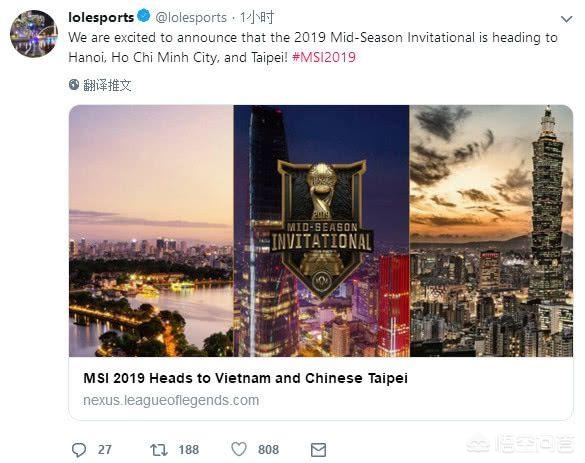Viewport: 585px width, 463px height.
Task: Click the lolesports display name
Action: click(101, 17)
